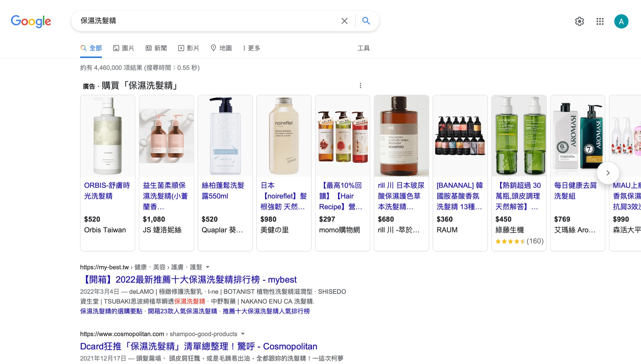Click the https://www.cosmopolitan.com breadcrumb URL
641x364 pixels.
click(122, 334)
